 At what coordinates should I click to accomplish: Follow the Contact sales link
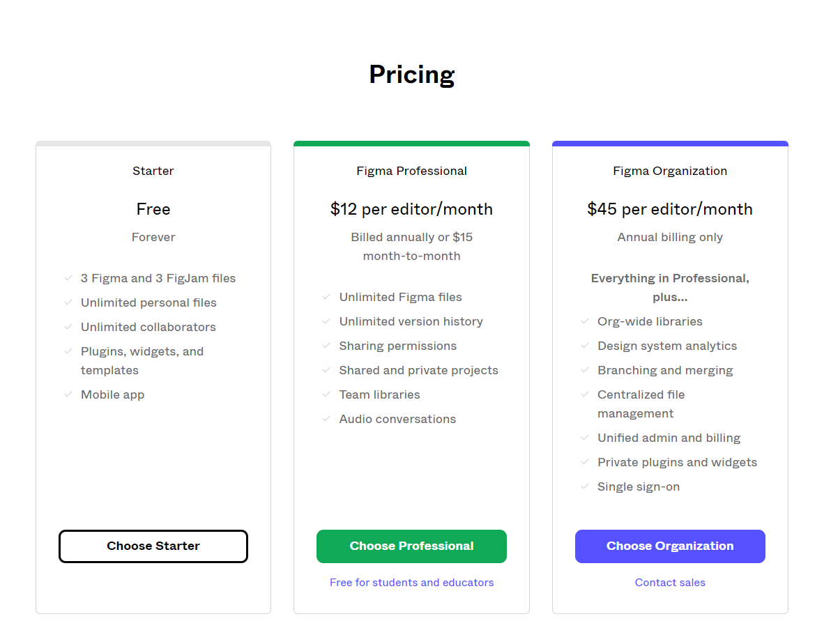click(x=670, y=583)
